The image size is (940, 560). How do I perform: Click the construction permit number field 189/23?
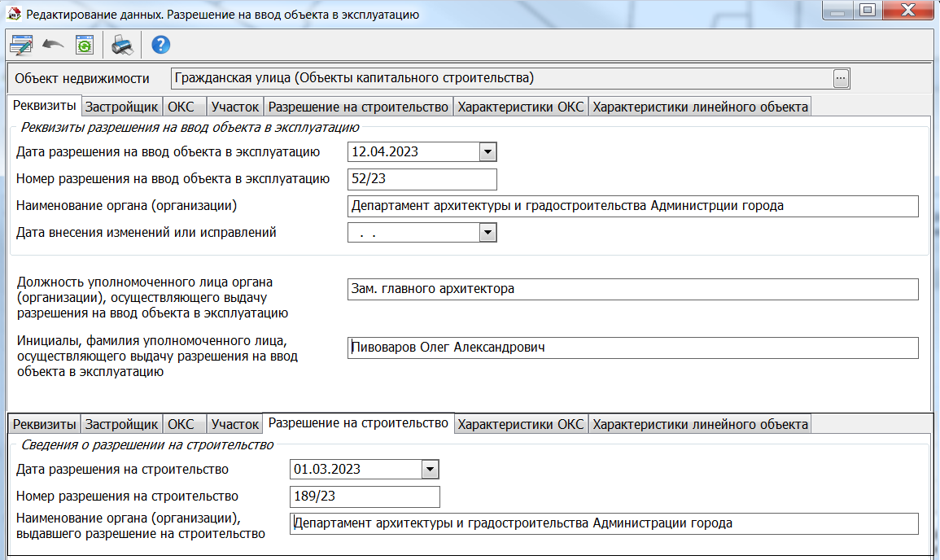point(364,497)
